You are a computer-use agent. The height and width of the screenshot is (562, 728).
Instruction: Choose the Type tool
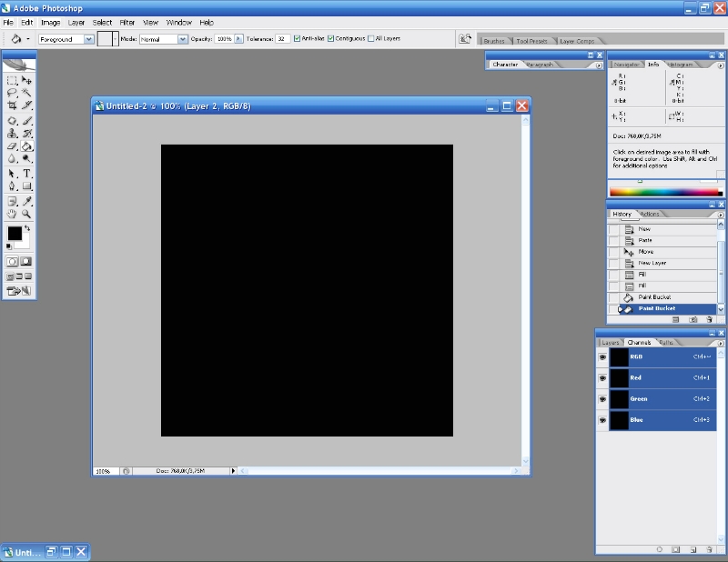[x=27, y=173]
